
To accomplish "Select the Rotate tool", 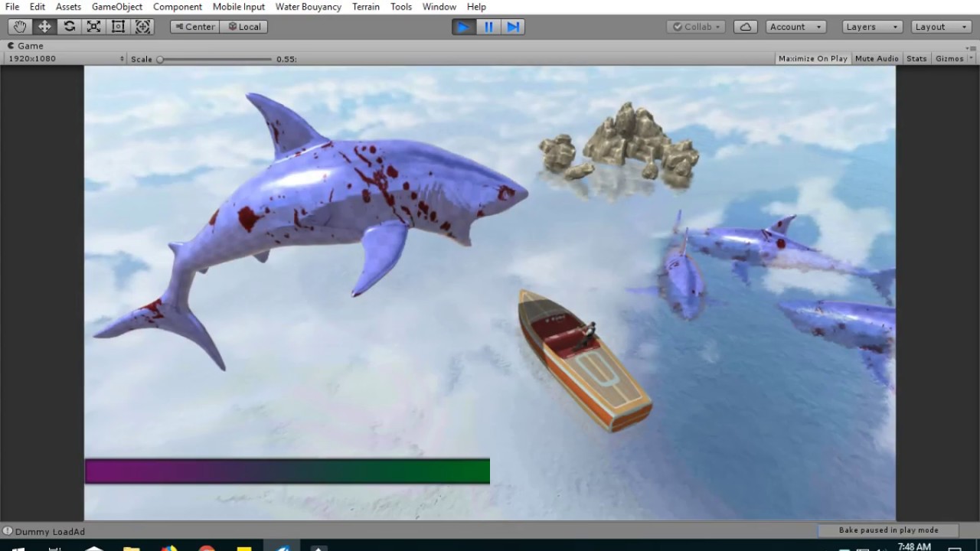I will point(69,26).
